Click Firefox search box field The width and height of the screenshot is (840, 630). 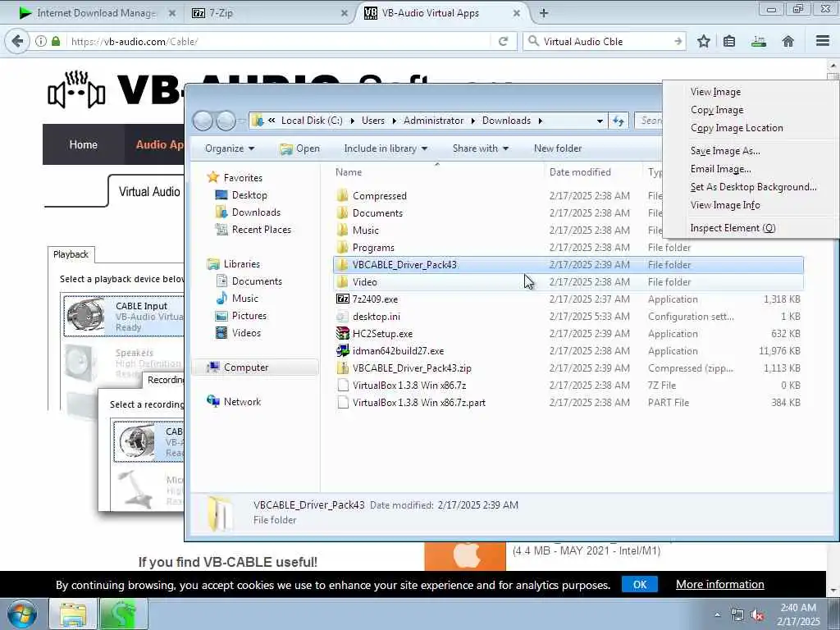point(605,41)
